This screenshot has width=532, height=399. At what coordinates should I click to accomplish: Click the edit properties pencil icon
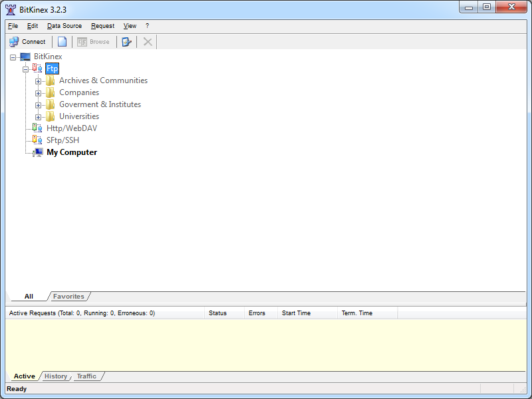(126, 42)
